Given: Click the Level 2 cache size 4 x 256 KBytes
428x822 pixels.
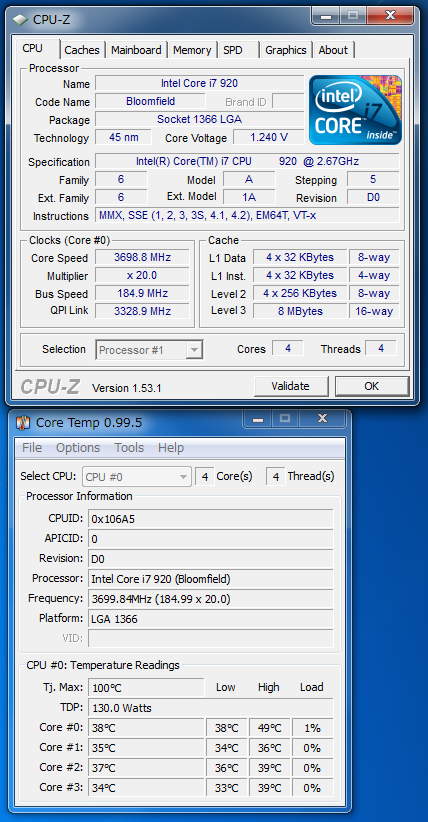Looking at the screenshot, I should (300, 293).
